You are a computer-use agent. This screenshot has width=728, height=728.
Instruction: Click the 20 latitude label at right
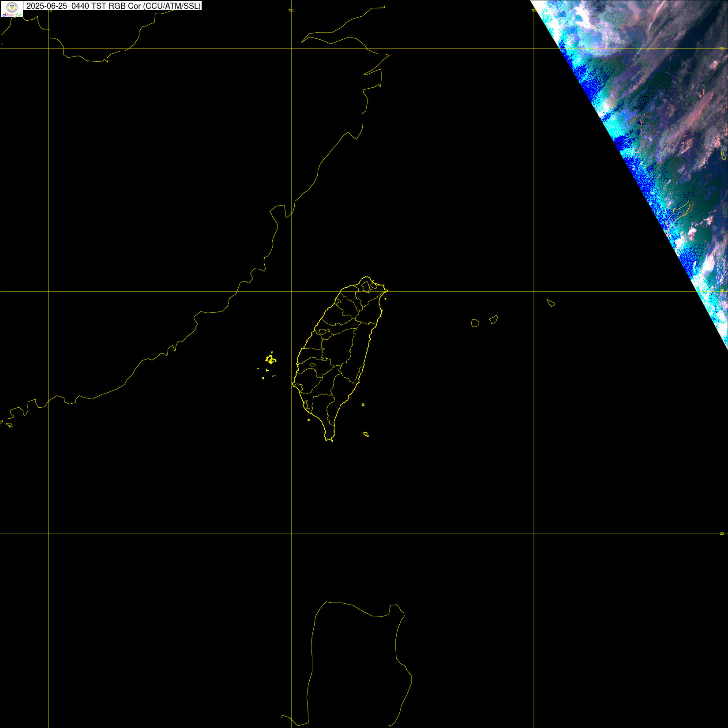click(x=722, y=533)
